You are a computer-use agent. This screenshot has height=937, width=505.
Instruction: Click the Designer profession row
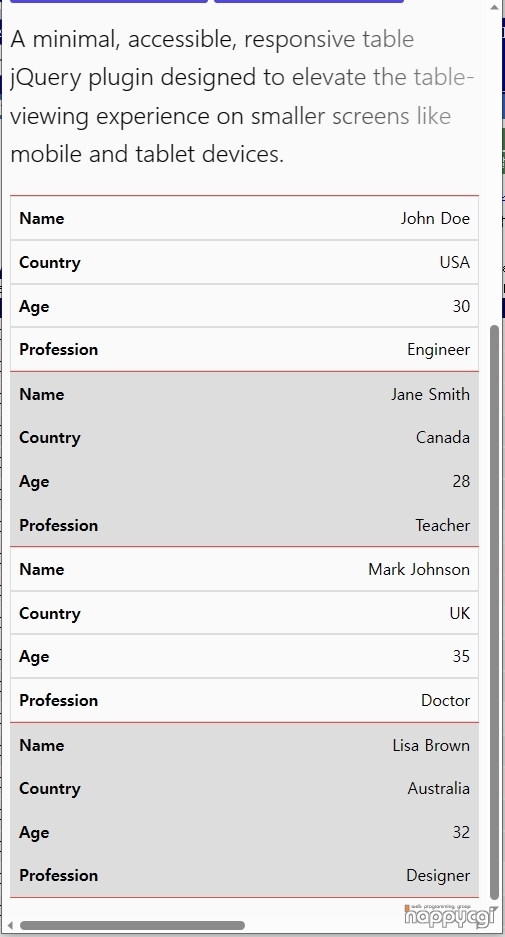point(244,875)
